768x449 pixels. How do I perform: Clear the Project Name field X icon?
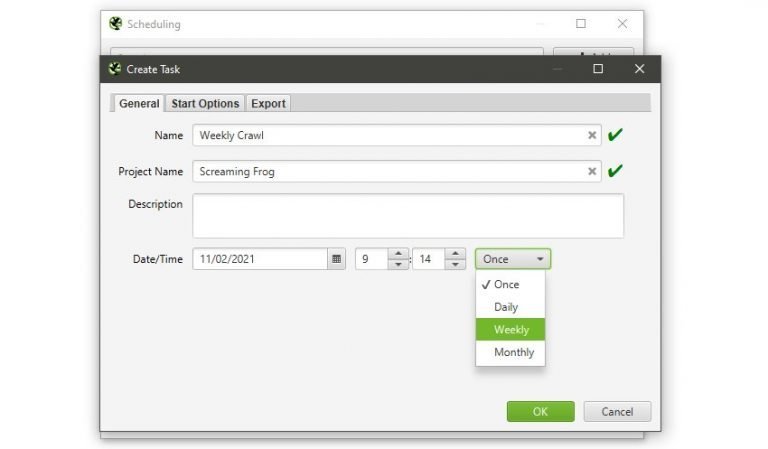[x=592, y=172]
